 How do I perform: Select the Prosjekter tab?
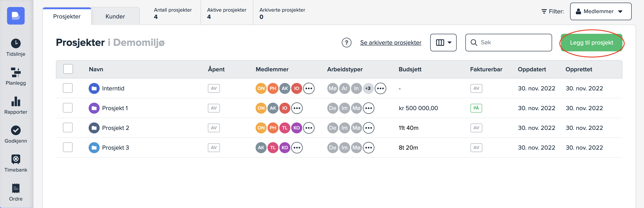[x=67, y=16]
